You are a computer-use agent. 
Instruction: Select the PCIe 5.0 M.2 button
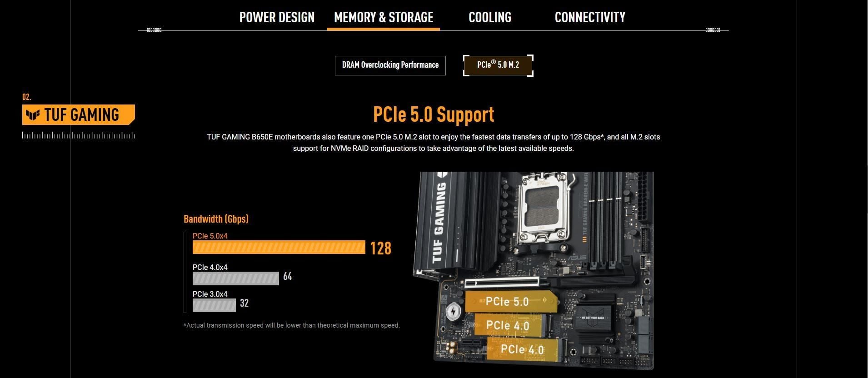click(x=498, y=65)
